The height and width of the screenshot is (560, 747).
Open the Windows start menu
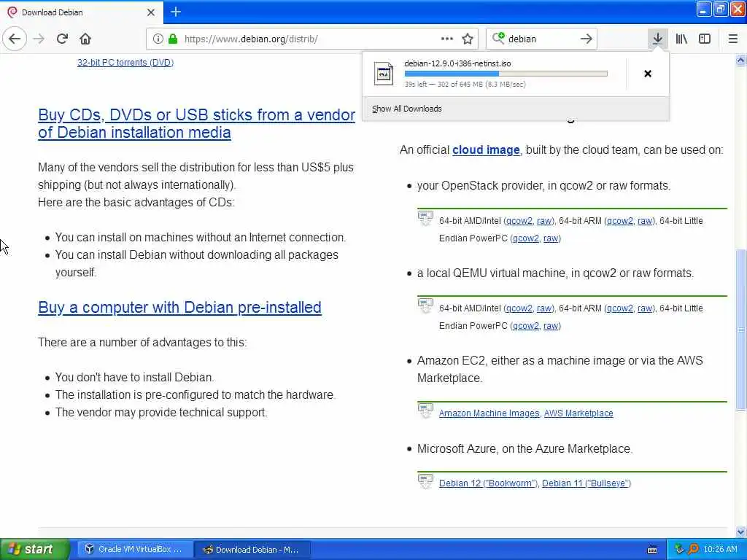coord(34,550)
